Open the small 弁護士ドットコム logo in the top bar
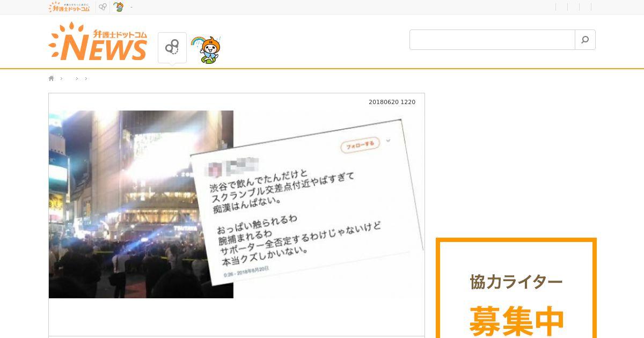Screen dimensions: 644x338 point(69,7)
